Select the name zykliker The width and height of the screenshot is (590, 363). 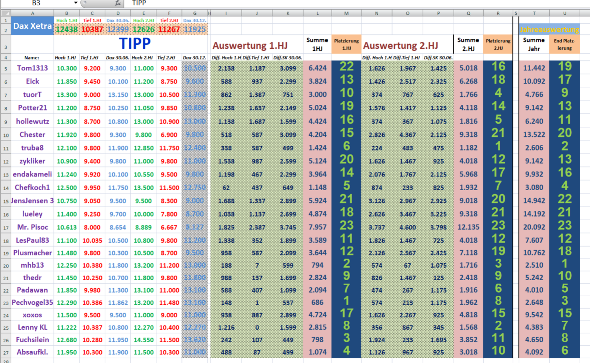point(32,161)
